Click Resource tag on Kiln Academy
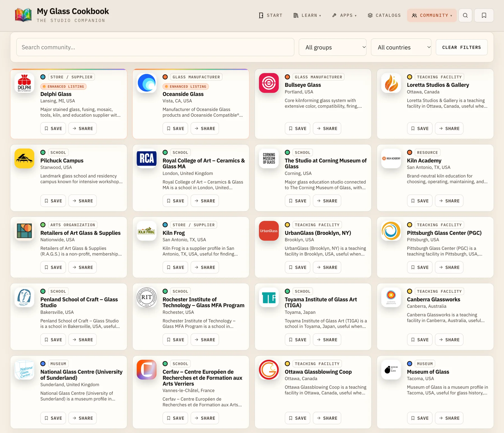Image resolution: width=504 pixels, height=433 pixels. [427, 153]
